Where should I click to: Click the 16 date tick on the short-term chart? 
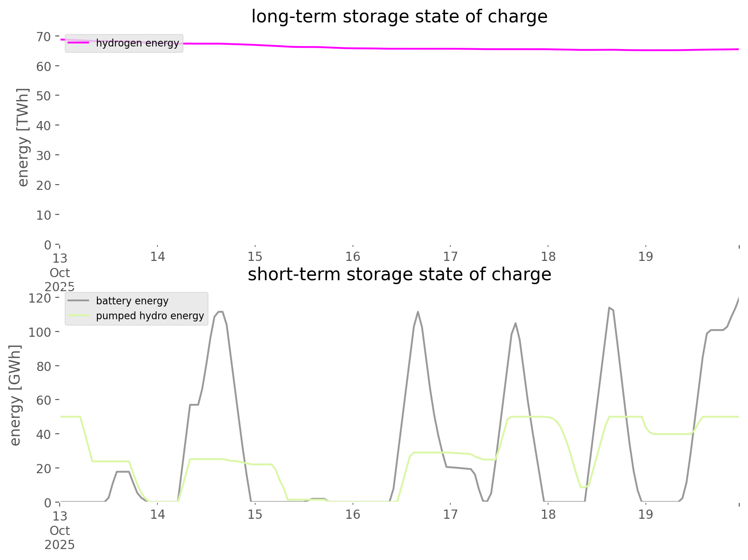click(353, 515)
